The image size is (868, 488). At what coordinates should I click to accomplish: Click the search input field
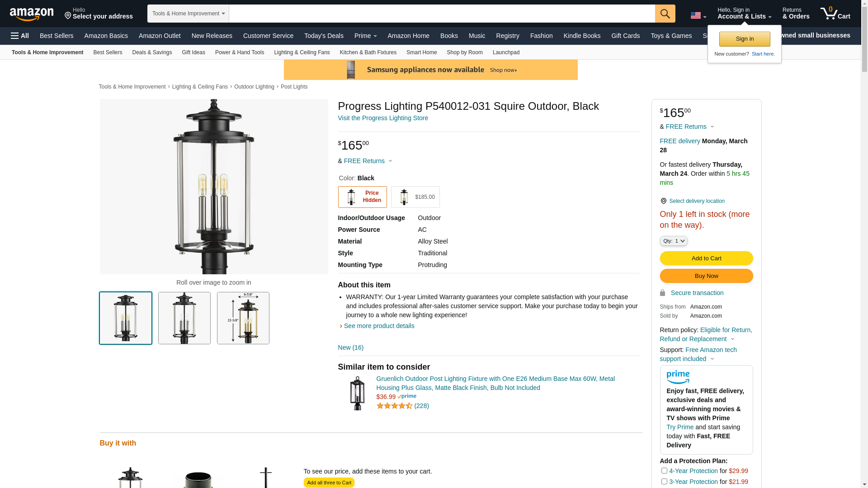pos(442,14)
